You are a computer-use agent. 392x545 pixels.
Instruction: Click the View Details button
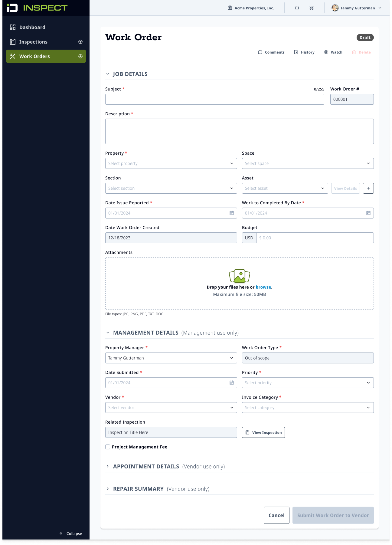tap(345, 188)
